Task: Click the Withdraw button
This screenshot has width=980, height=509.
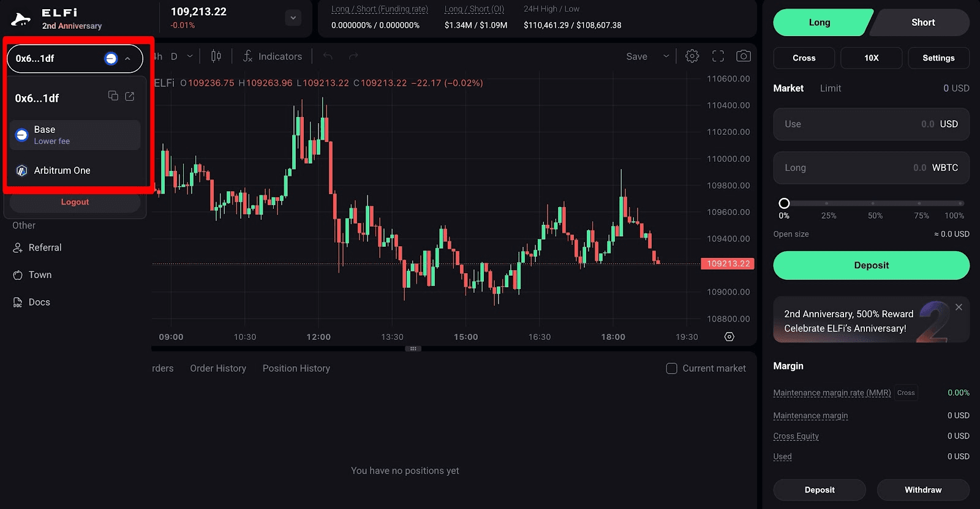Action: (923, 490)
